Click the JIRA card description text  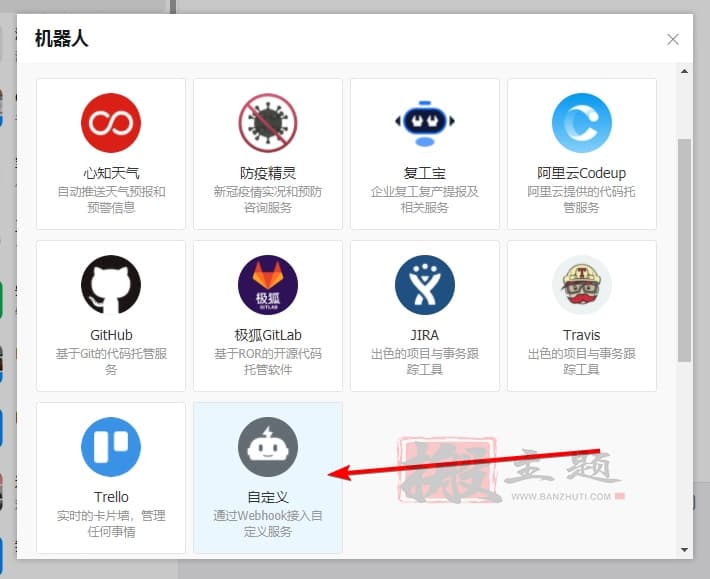[x=425, y=362]
